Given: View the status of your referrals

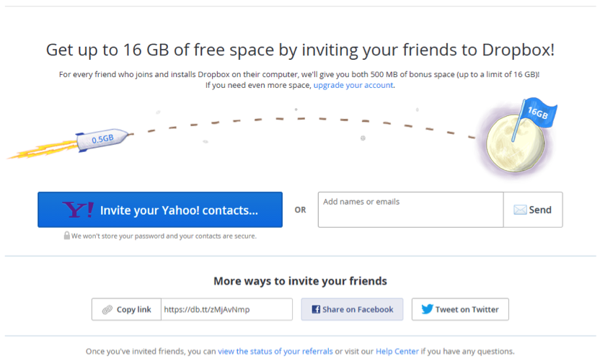Looking at the screenshot, I should pyautogui.click(x=275, y=351).
